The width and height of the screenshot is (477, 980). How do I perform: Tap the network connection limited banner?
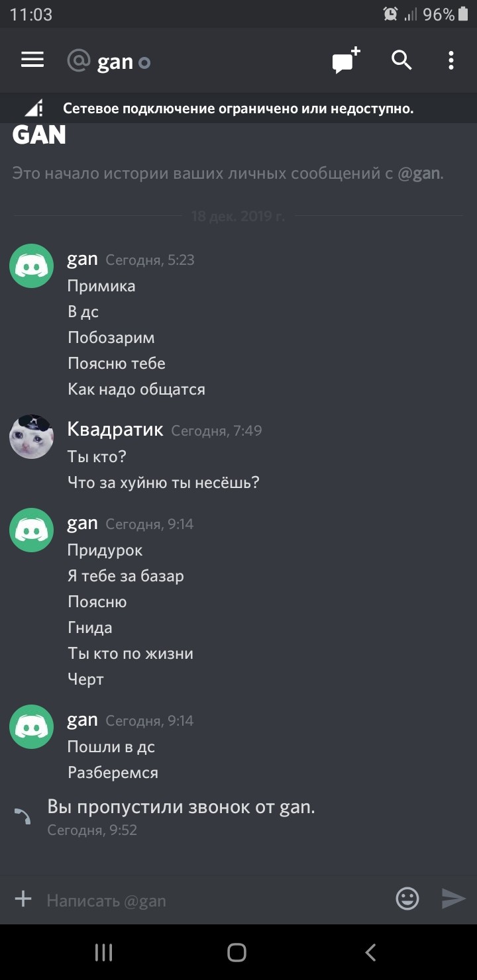click(238, 109)
